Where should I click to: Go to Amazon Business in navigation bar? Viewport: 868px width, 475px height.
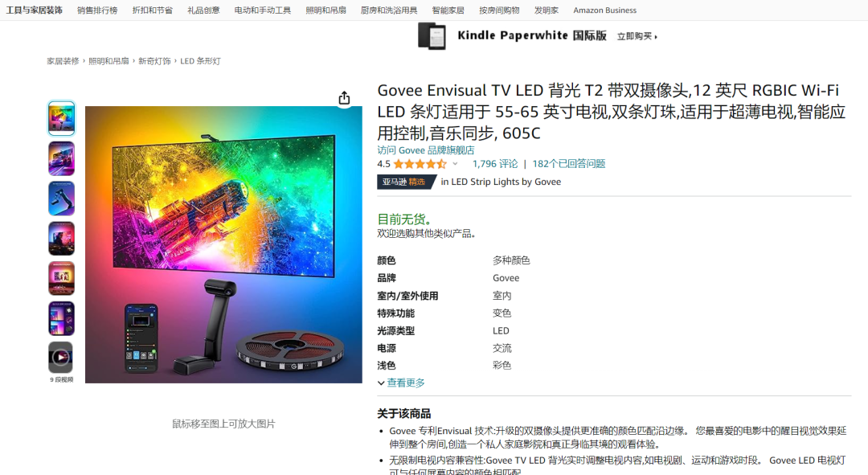[x=604, y=10]
